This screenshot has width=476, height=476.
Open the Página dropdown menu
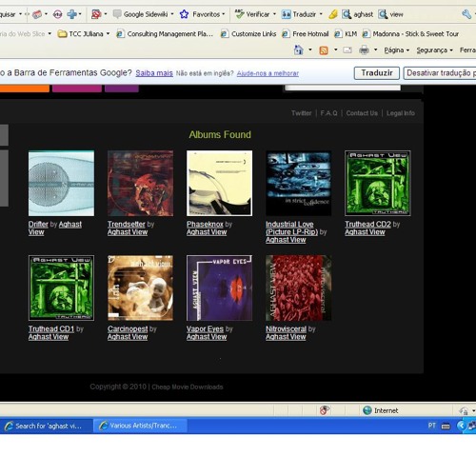[396, 50]
